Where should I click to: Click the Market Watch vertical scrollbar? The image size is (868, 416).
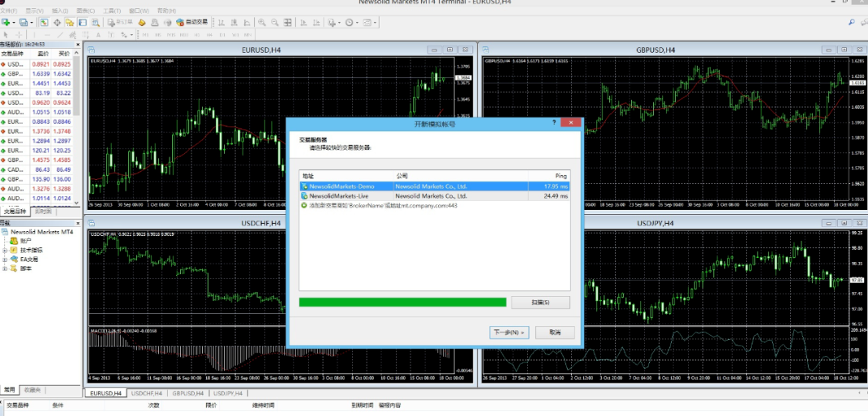coord(77,130)
